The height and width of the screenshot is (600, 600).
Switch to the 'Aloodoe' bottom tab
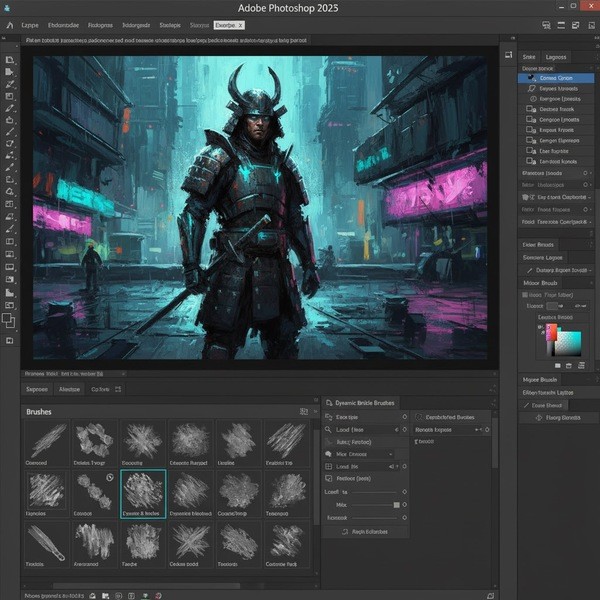coord(69,389)
